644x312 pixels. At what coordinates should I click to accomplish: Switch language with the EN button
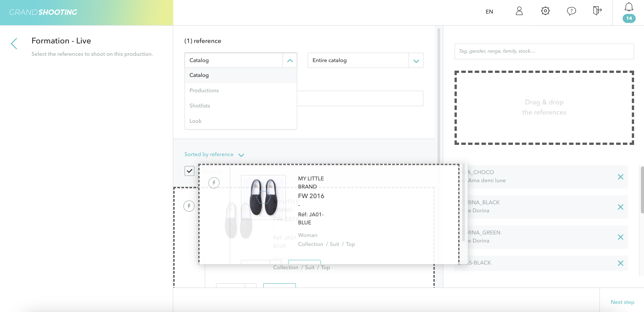tap(489, 11)
